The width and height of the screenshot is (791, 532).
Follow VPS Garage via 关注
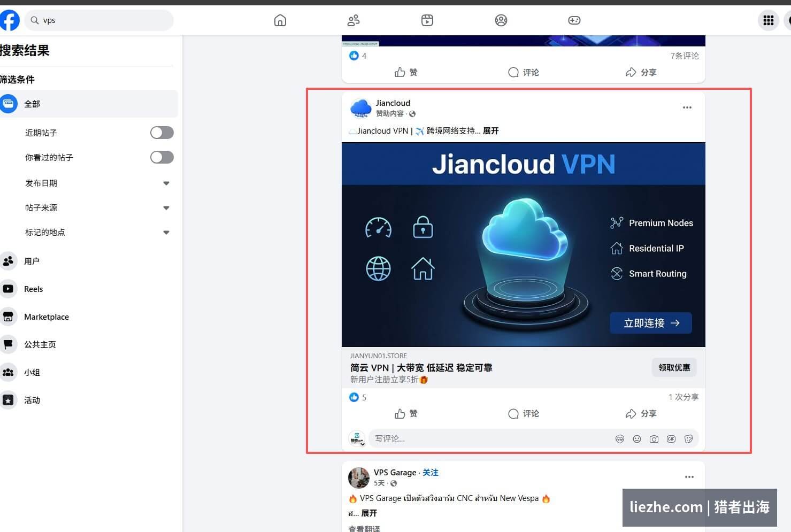(x=431, y=473)
